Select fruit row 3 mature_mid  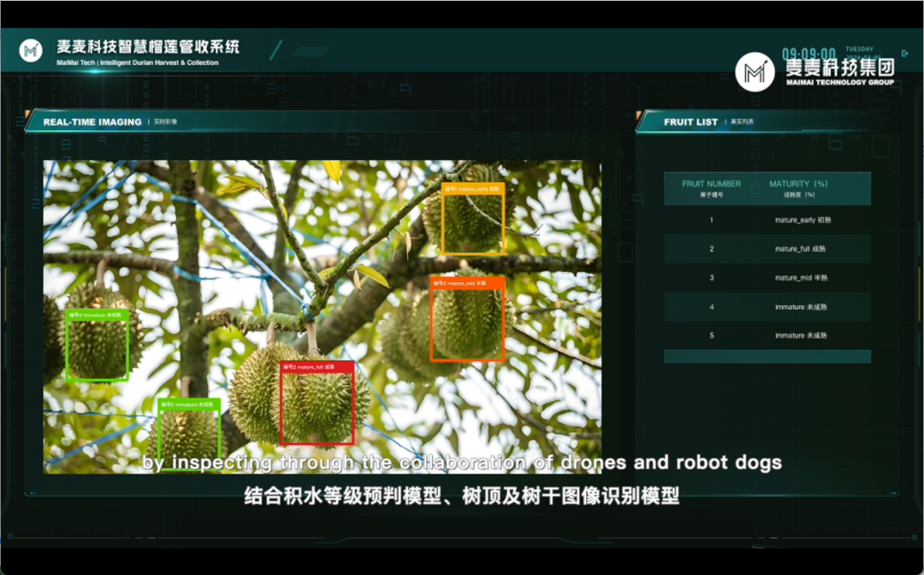click(767, 278)
